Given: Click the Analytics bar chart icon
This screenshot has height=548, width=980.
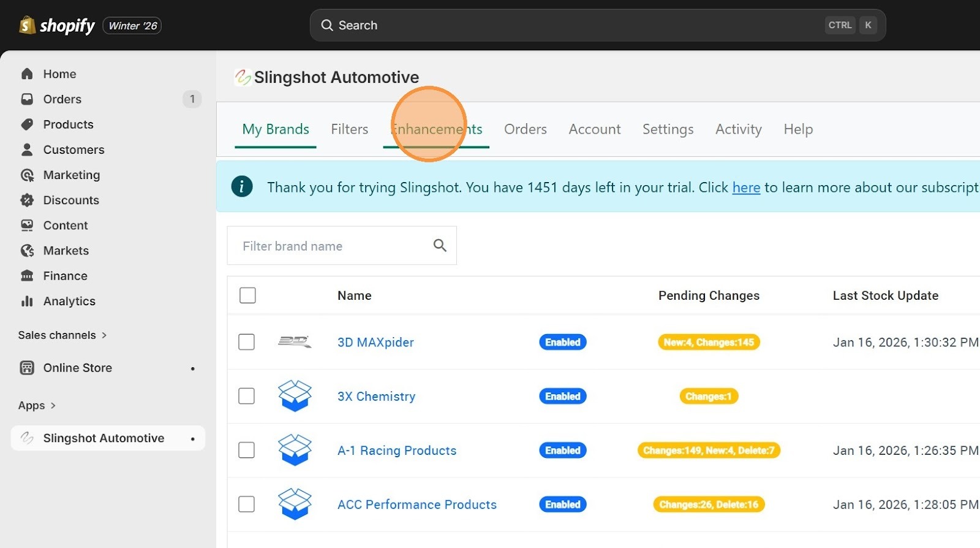Looking at the screenshot, I should click(x=27, y=302).
